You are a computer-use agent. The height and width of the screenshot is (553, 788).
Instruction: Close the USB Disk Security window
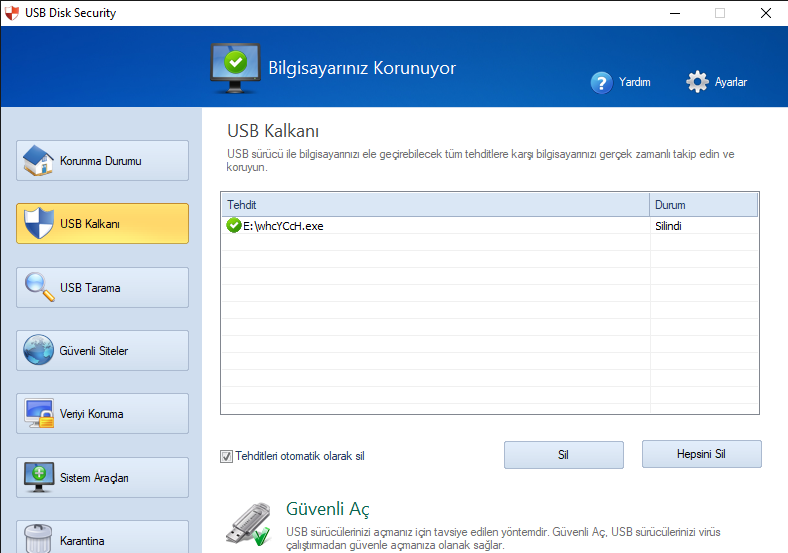click(x=765, y=13)
